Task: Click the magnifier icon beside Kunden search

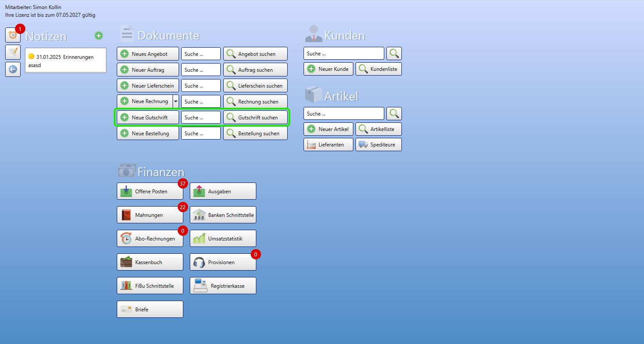Action: pyautogui.click(x=394, y=54)
